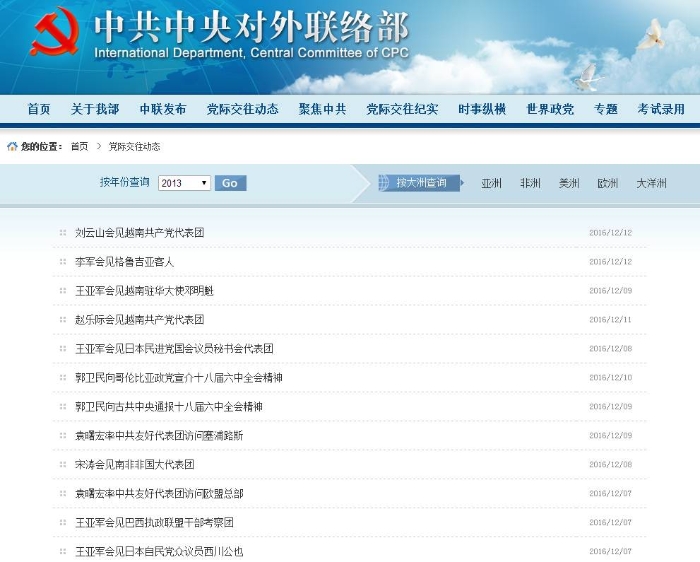Open the 世界政党 menu item
Screen dimensions: 700x562
pyautogui.click(x=550, y=109)
